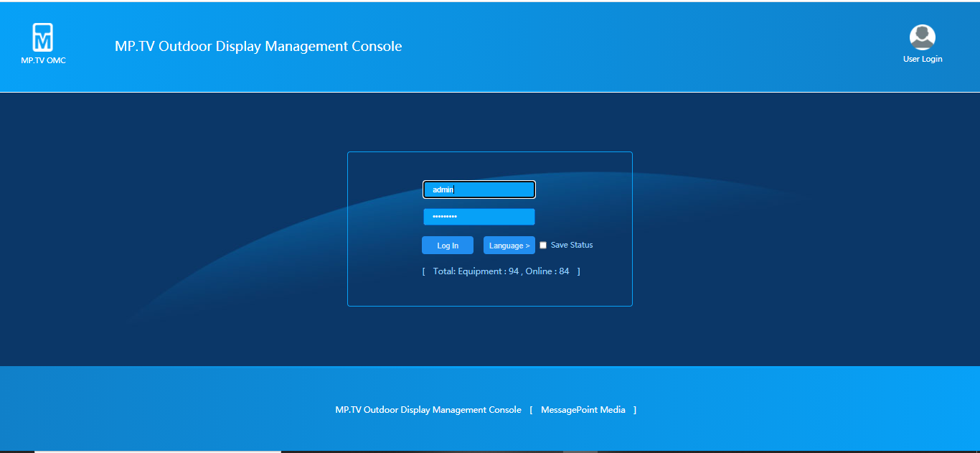Click the MP.TV OMC logo icon
Viewport: 980px width, 453px height.
43,37
